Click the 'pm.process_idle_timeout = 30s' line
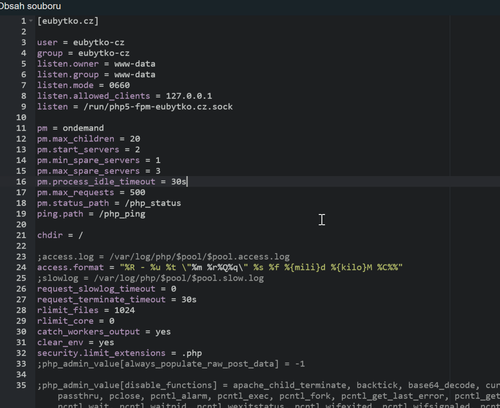The width and height of the screenshot is (500, 408). tap(112, 182)
